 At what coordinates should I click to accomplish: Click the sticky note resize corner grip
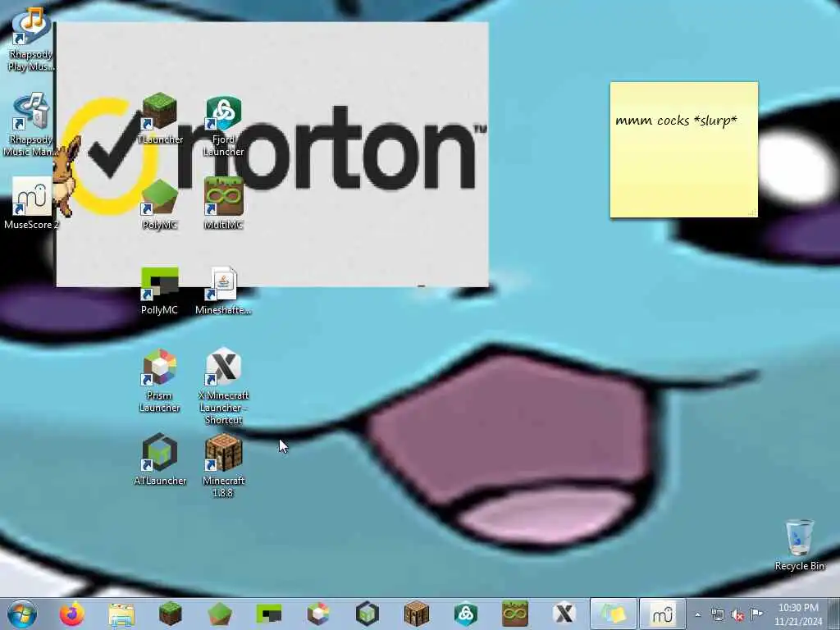[752, 212]
